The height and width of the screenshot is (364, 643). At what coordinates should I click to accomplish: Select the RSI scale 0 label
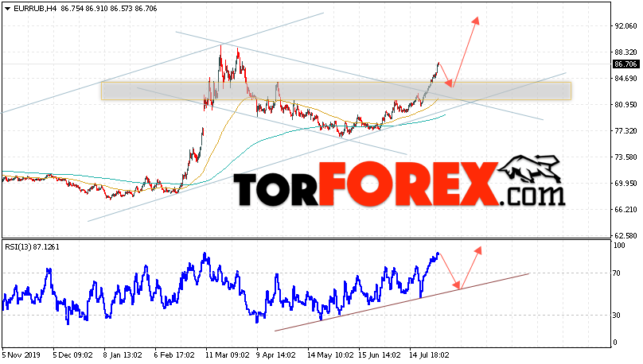point(614,343)
